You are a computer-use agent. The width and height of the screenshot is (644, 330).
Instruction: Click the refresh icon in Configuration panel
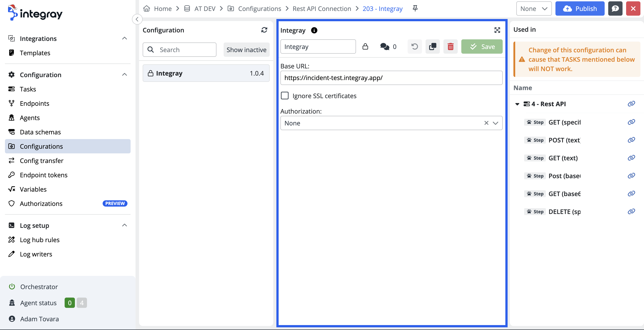(x=264, y=30)
